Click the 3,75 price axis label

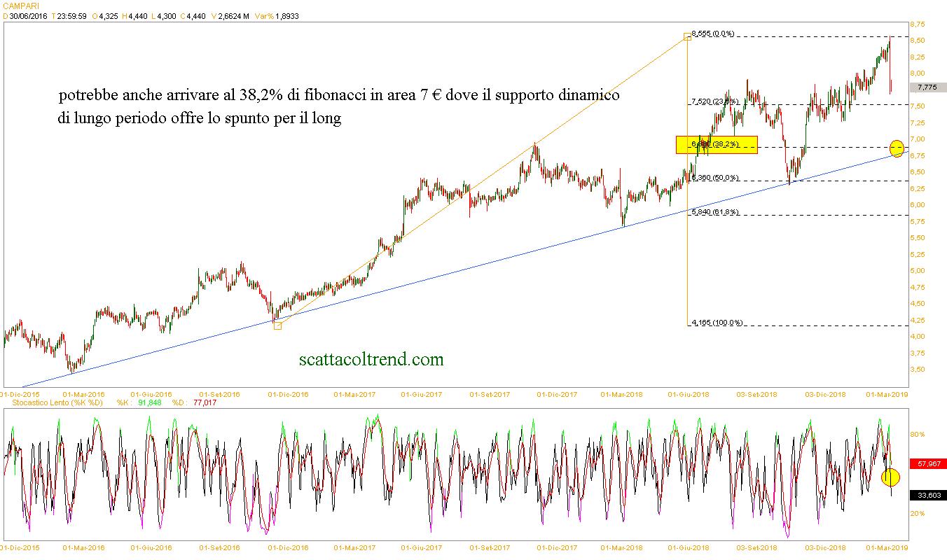[918, 353]
